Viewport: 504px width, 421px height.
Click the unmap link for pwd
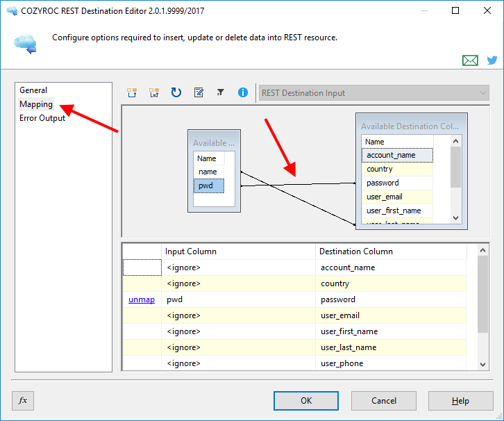(x=142, y=299)
